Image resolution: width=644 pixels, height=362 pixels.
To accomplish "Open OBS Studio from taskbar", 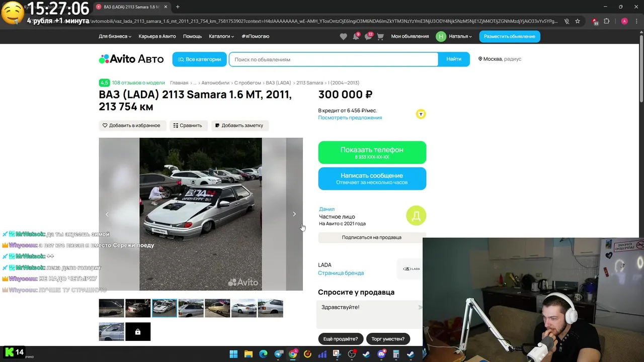I will point(352,354).
